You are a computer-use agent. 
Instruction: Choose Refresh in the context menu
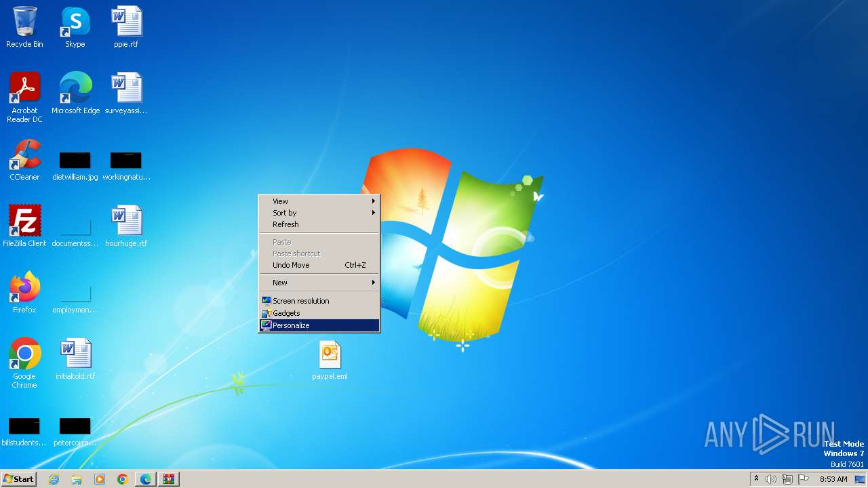pos(319,224)
